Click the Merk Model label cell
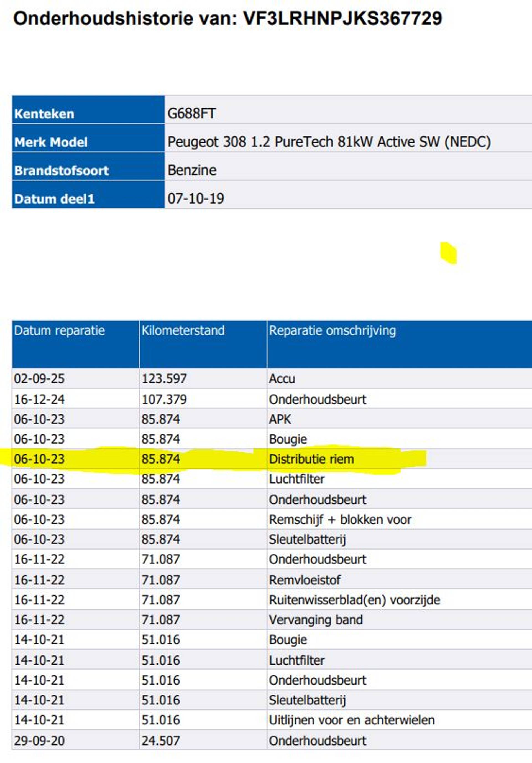 point(51,142)
